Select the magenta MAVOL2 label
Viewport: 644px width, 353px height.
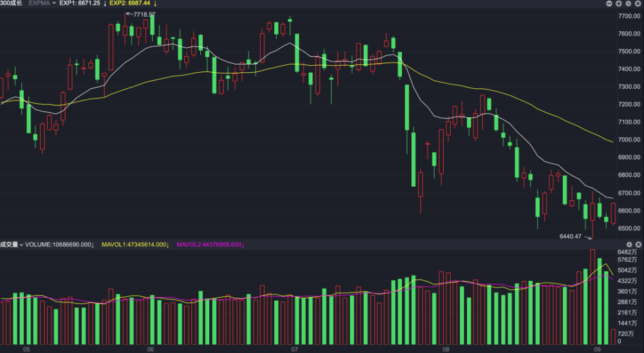[x=210, y=245]
